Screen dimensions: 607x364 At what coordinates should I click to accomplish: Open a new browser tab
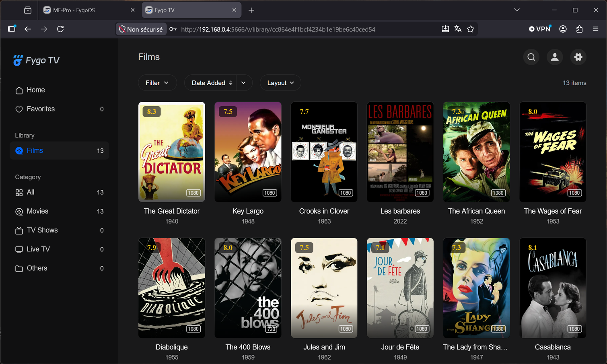pos(251,10)
